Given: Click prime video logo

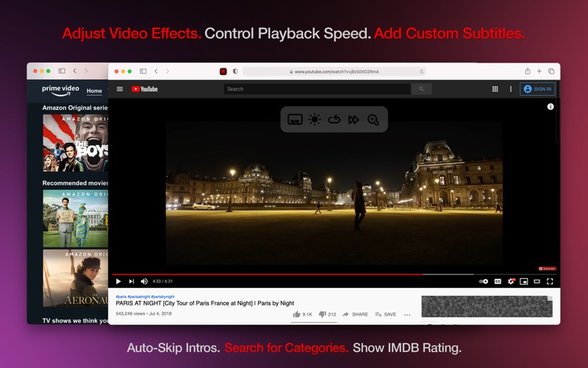Looking at the screenshot, I should (x=60, y=90).
